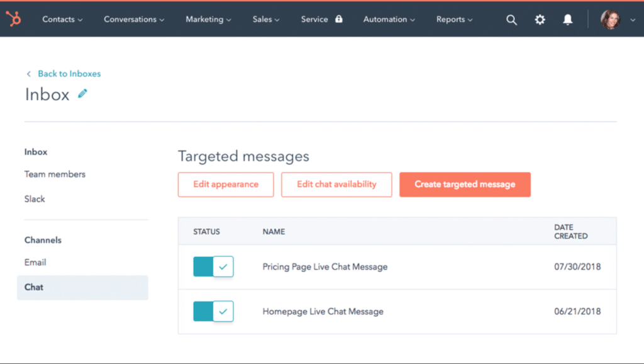Expand the Contacts dropdown
The height and width of the screenshot is (364, 644).
click(x=62, y=20)
